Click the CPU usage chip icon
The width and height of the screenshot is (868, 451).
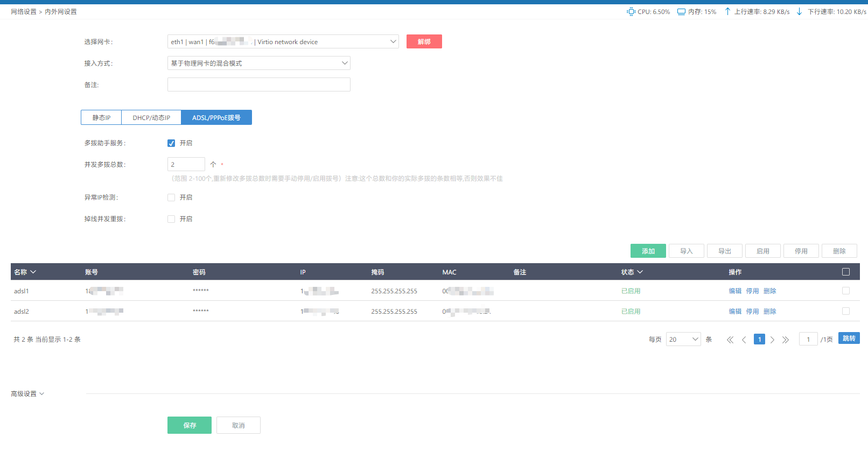coord(631,11)
